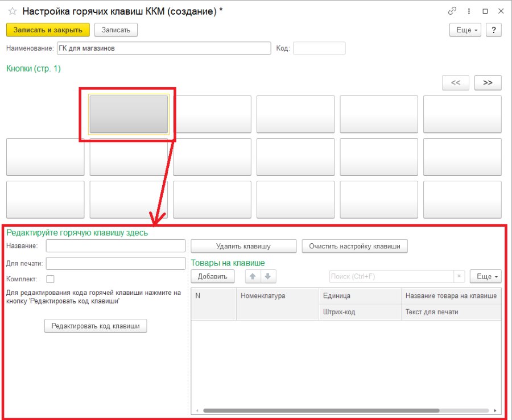Click Добавить to add a product

[x=213, y=277]
